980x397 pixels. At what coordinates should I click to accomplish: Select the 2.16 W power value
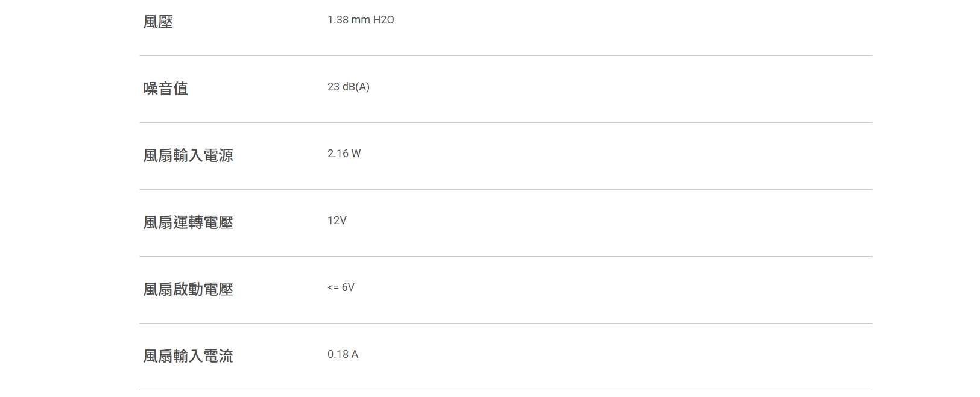coord(344,154)
